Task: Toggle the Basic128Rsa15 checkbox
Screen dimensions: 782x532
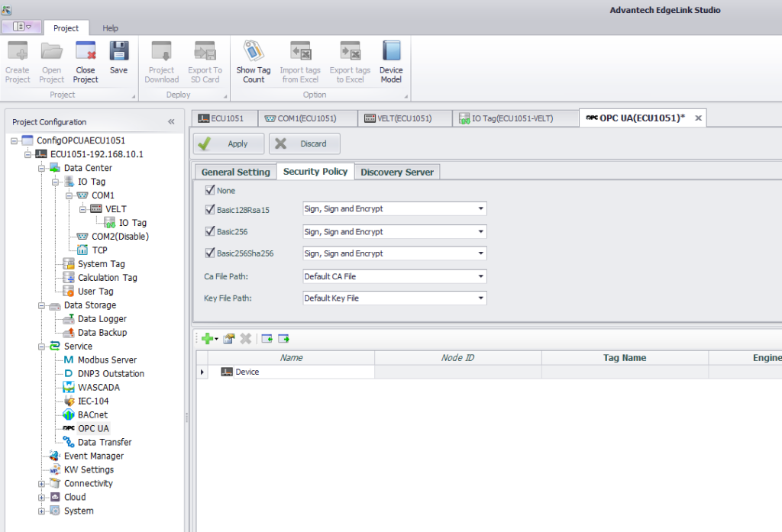Action: pyautogui.click(x=210, y=209)
